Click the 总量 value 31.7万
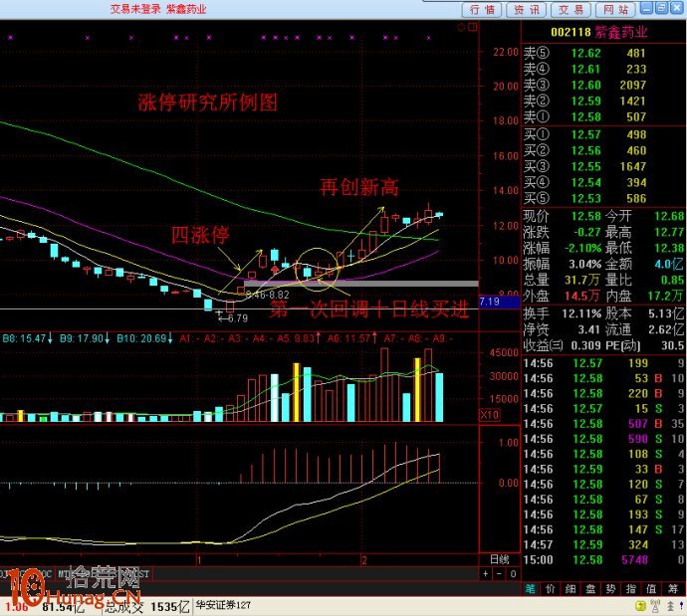 click(581, 281)
